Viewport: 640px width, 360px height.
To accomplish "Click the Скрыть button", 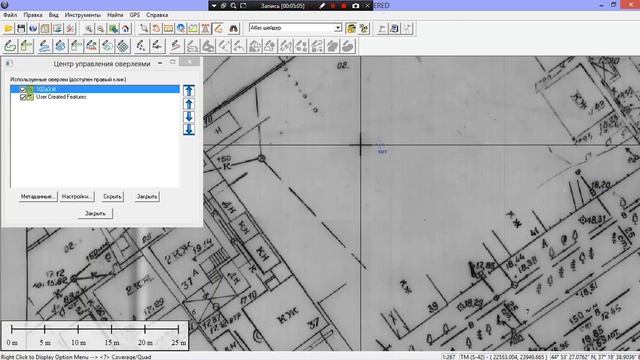I will (x=112, y=197).
